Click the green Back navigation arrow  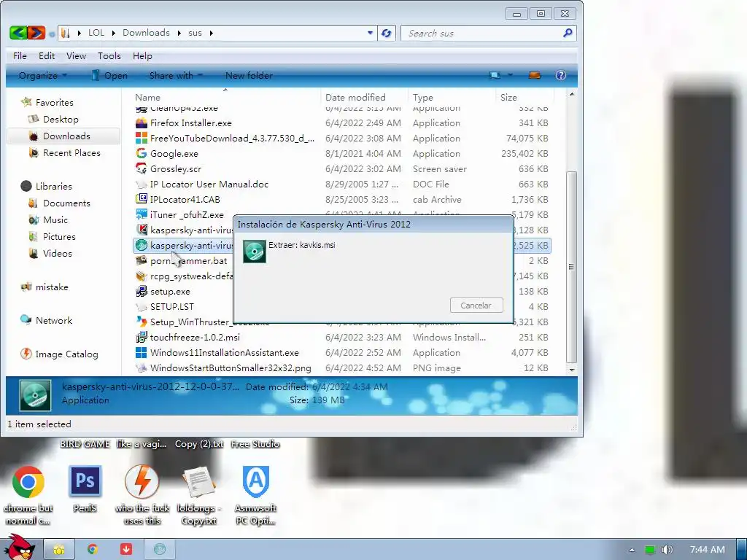[x=18, y=33]
